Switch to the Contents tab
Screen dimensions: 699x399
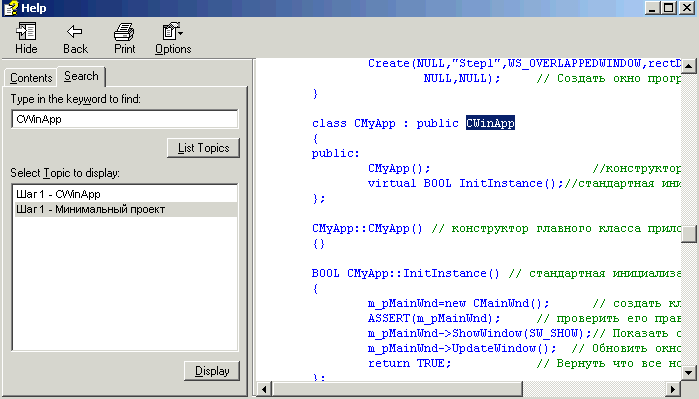31,78
